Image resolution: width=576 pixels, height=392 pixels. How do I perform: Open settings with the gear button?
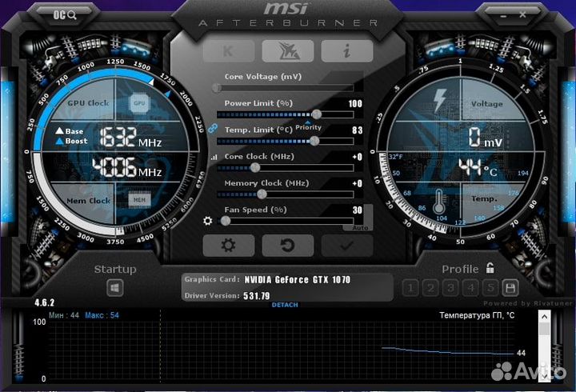tap(229, 246)
